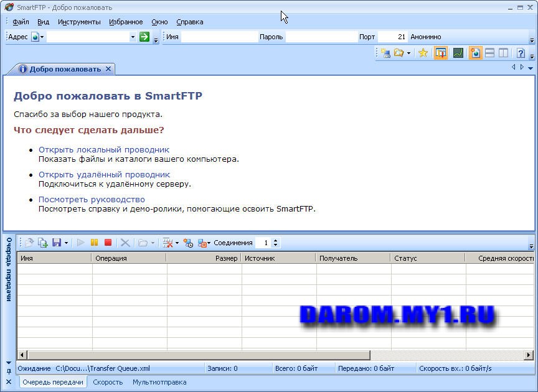Viewport: 538px width, 392px height.
Task: Click the SmartFTP application icon in title bar
Action: (x=9, y=7)
